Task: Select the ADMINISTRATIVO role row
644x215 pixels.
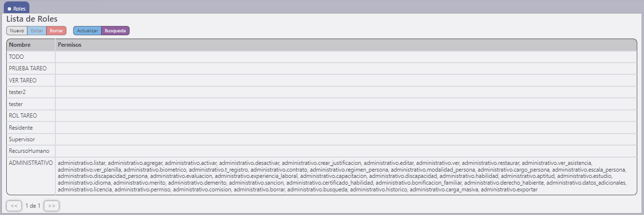Action: pos(31,163)
